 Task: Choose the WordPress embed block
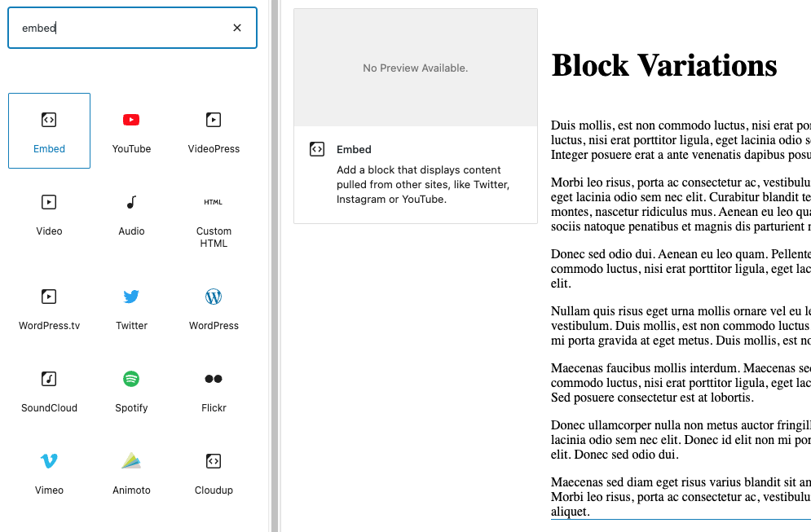214,307
